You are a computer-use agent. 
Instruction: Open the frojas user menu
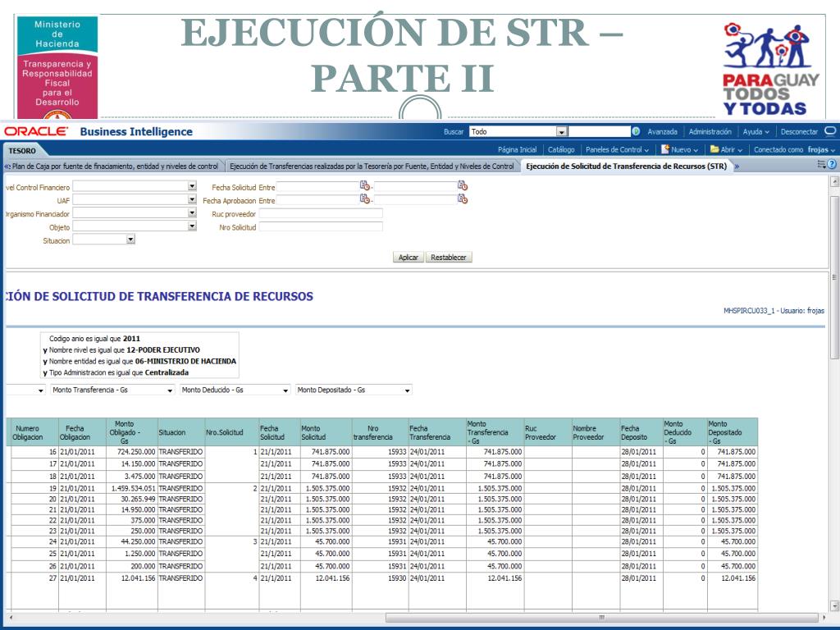click(821, 150)
